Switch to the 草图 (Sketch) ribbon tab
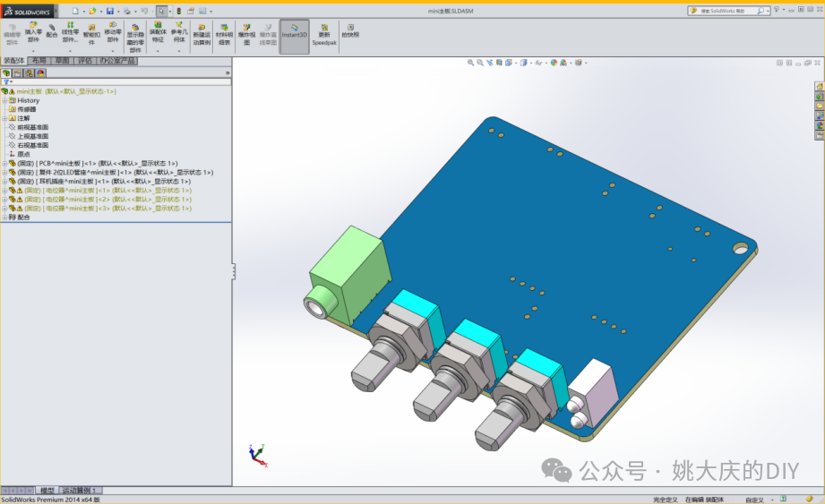This screenshot has width=825, height=504. coord(63,61)
